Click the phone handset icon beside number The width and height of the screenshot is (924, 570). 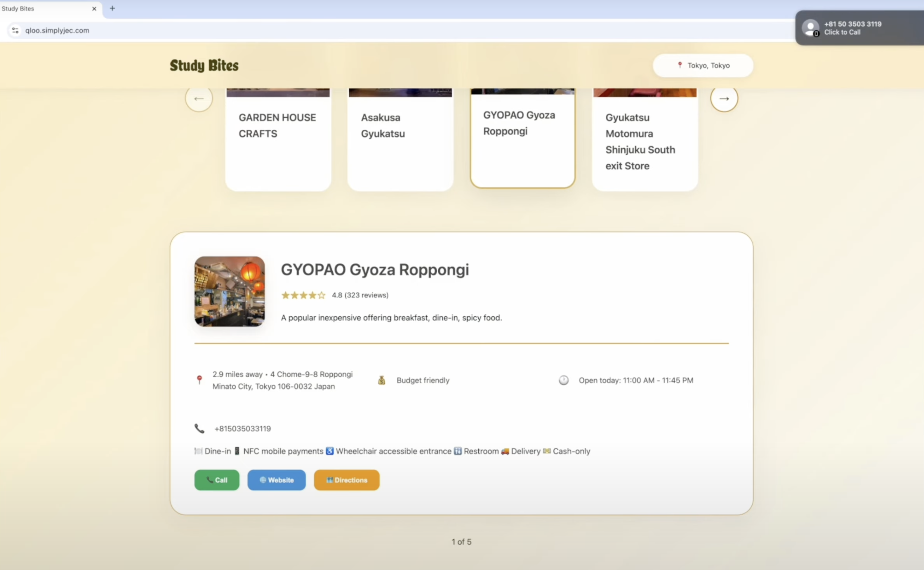pyautogui.click(x=199, y=429)
